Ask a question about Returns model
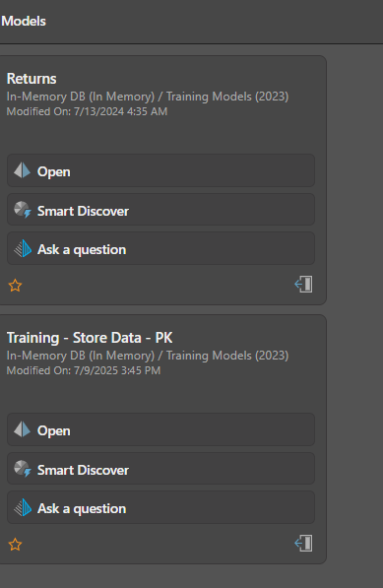 tap(160, 248)
